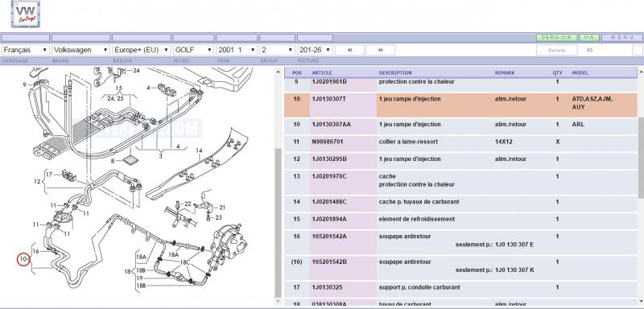Viewport: 644px width, 309px height.
Task: Open the 2001 1 year dropdown
Action: [237, 50]
